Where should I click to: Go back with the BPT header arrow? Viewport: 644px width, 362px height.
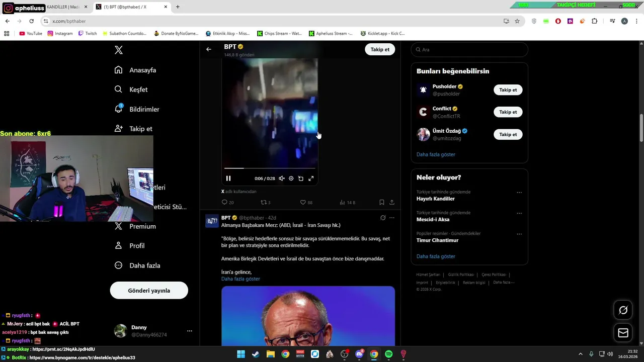[209, 49]
